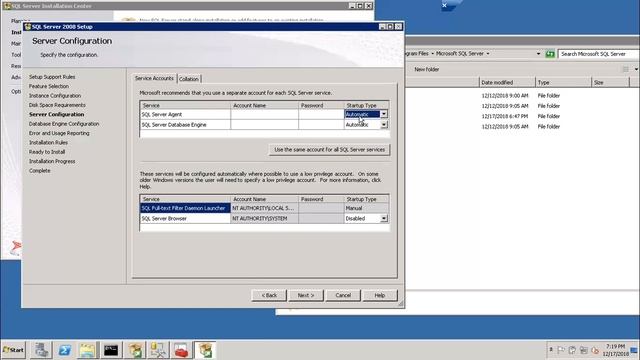Show hidden tray icons arrow

(x=551, y=349)
